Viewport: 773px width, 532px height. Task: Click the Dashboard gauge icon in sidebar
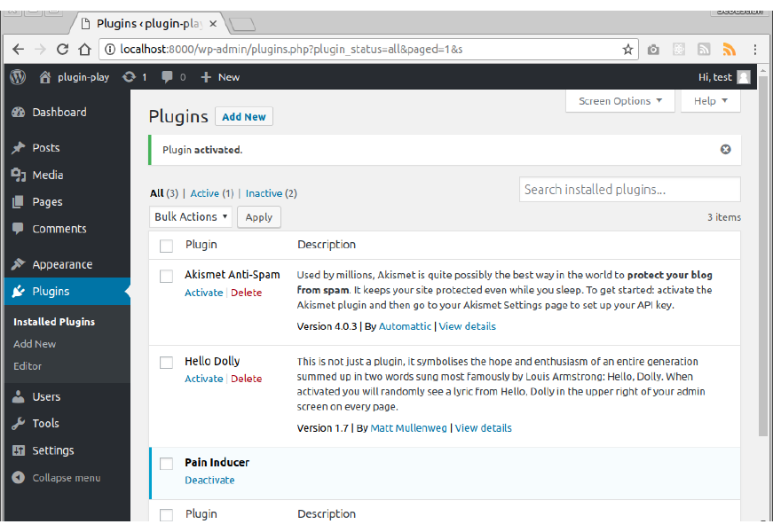click(x=19, y=113)
